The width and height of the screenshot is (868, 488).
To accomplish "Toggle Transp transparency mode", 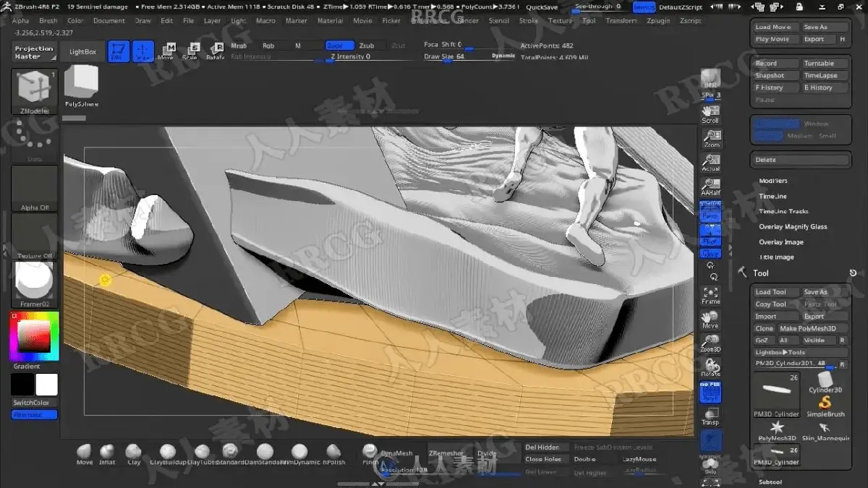I will click(x=710, y=417).
